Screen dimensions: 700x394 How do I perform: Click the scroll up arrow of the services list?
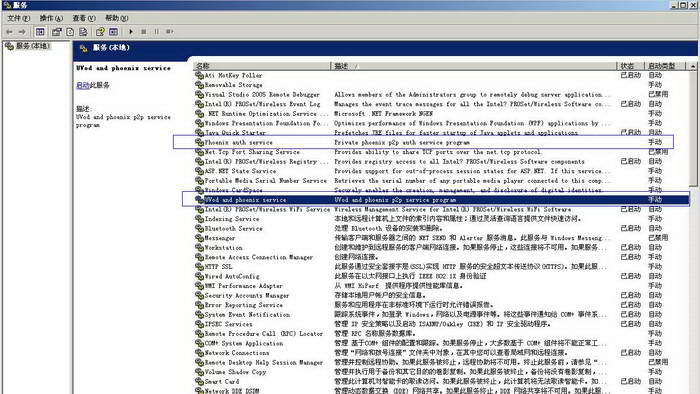pos(693,66)
